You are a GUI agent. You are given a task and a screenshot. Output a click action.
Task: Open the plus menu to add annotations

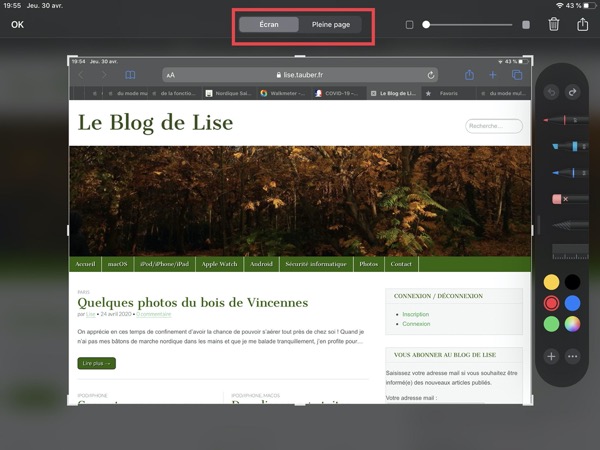pos(550,356)
